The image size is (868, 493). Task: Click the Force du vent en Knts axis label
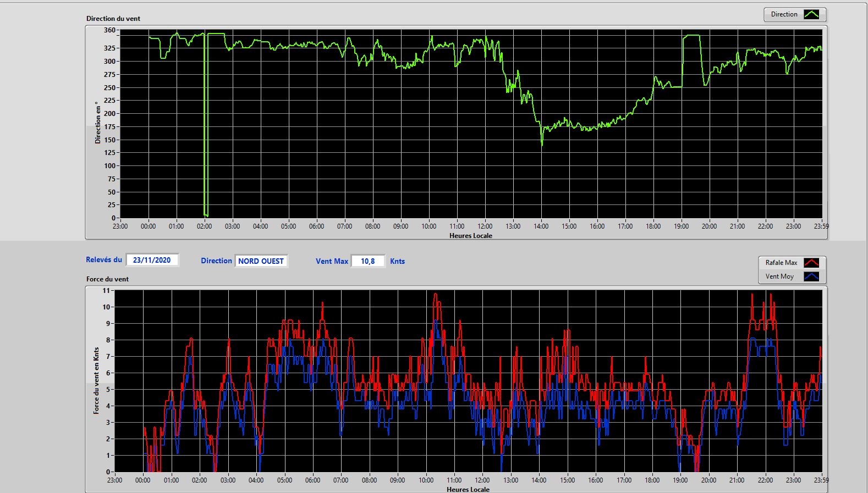[x=96, y=380]
